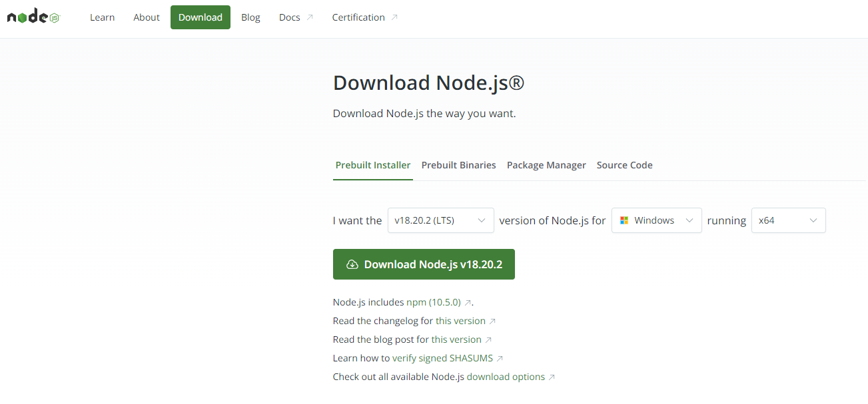Click the external arrow after verify signed SHASUMS

coord(500,358)
